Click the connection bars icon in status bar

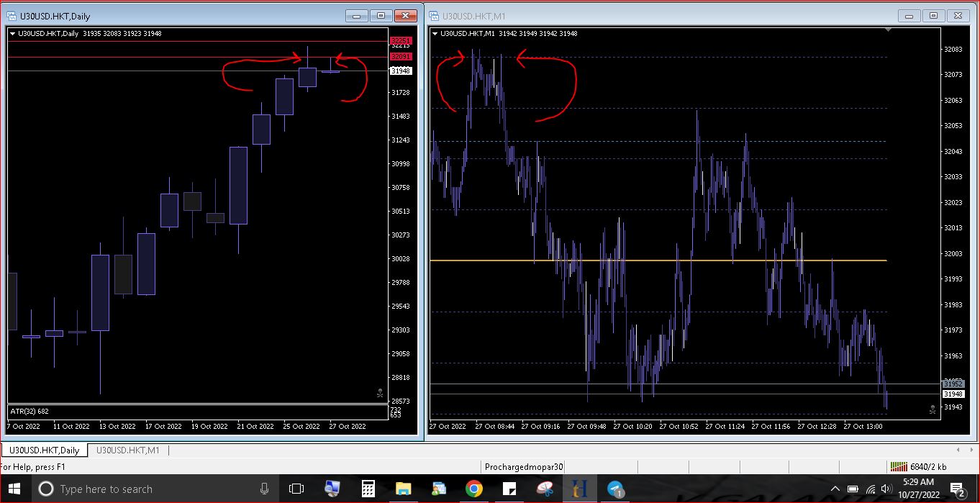click(899, 466)
